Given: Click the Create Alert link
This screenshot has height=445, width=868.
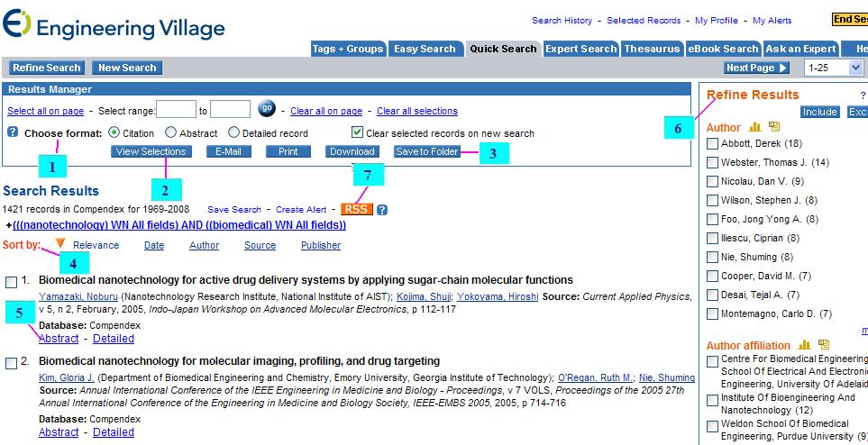Looking at the screenshot, I should click(301, 210).
